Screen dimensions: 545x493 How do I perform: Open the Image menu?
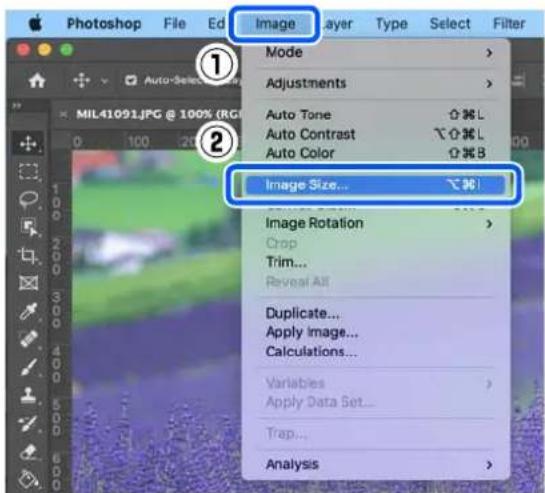point(275,24)
